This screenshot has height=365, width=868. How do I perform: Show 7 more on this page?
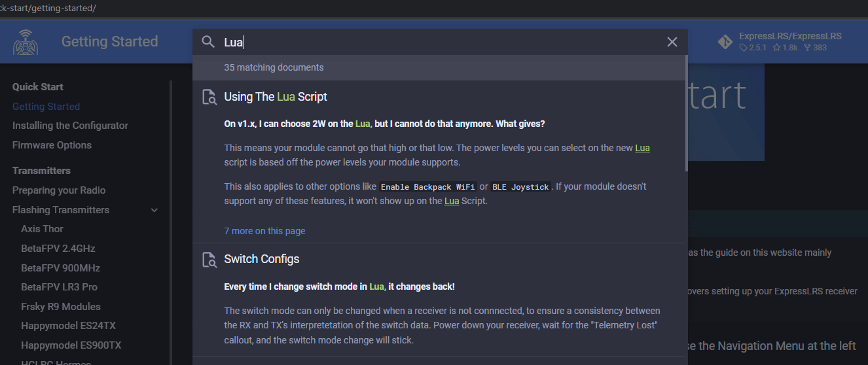[x=264, y=231]
